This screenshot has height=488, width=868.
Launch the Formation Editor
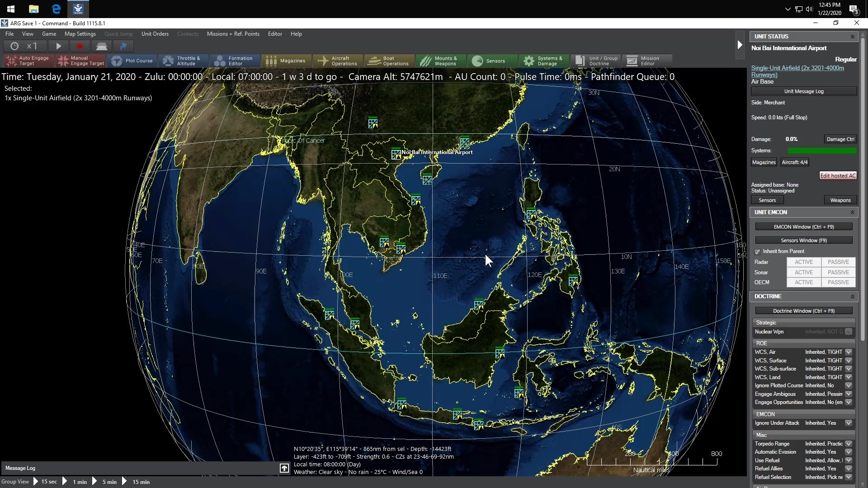tap(234, 61)
